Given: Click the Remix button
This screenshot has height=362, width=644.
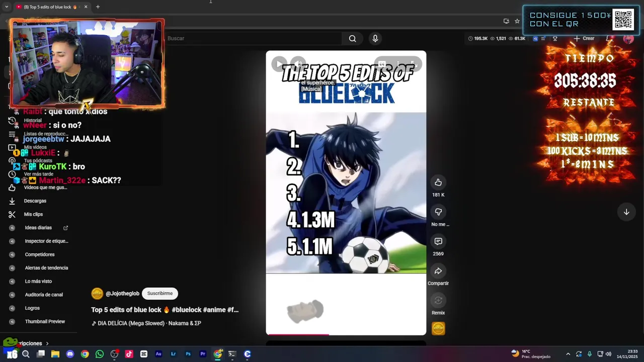Looking at the screenshot, I should pyautogui.click(x=438, y=301).
